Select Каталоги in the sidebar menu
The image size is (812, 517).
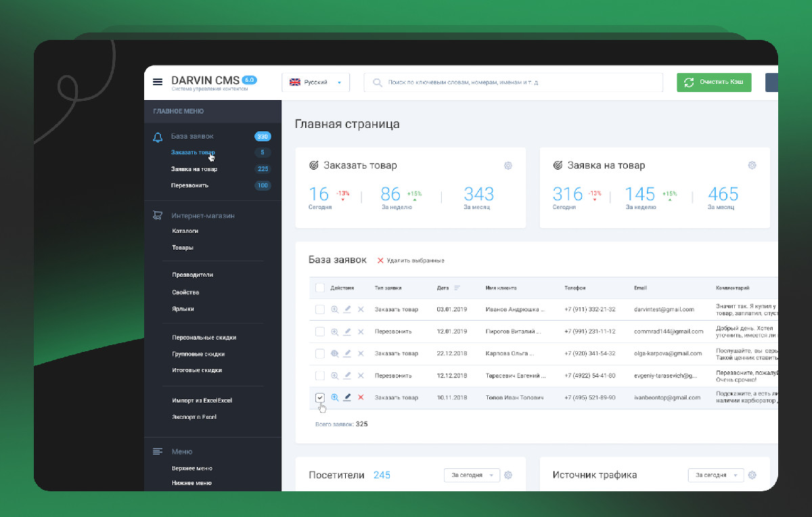[185, 231]
